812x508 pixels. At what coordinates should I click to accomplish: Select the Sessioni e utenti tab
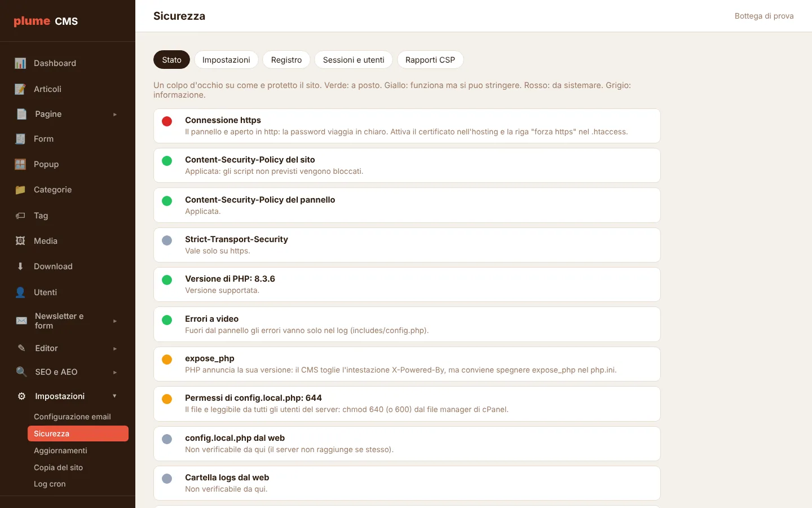pos(354,60)
